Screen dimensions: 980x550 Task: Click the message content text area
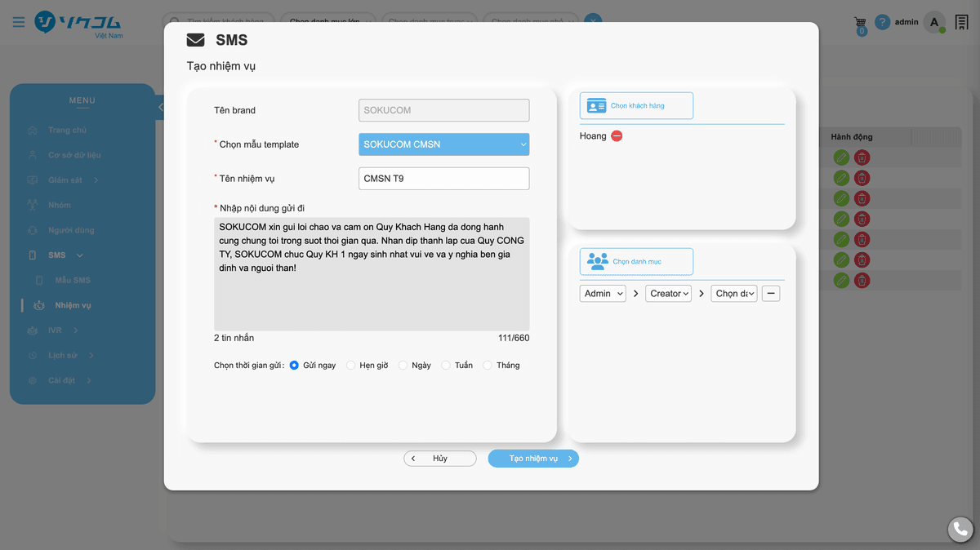pos(372,273)
